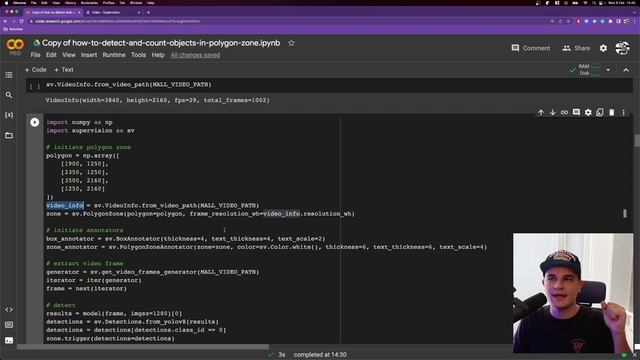Click the zone.trigger(detections=detections) line
This screenshot has width=640, height=360.
(110, 338)
